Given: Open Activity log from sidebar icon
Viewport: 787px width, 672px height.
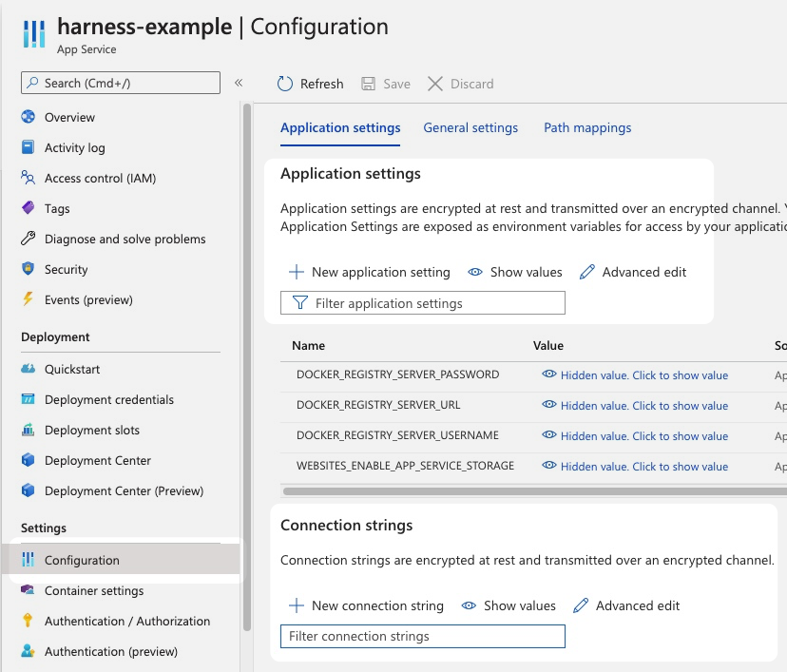Looking at the screenshot, I should 29,147.
